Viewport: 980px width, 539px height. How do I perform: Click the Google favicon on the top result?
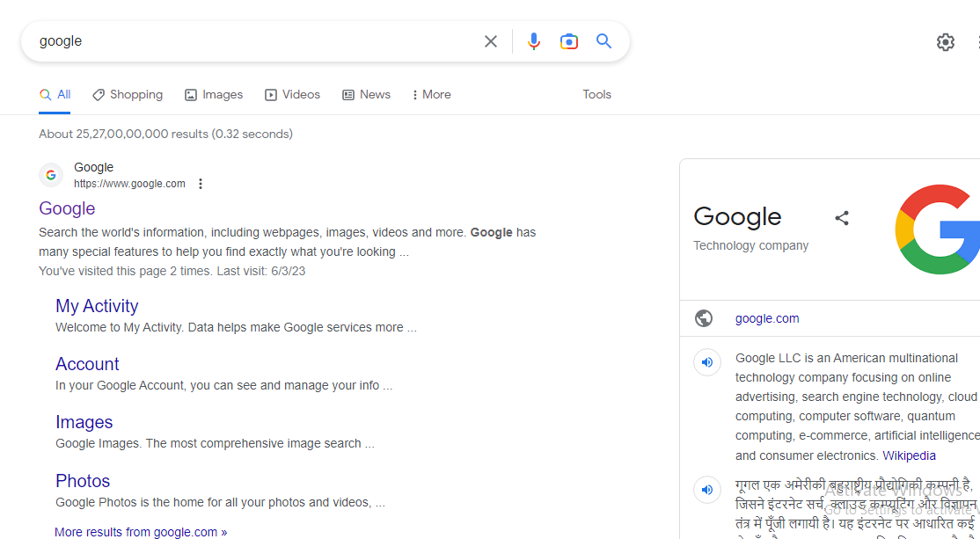tap(51, 174)
